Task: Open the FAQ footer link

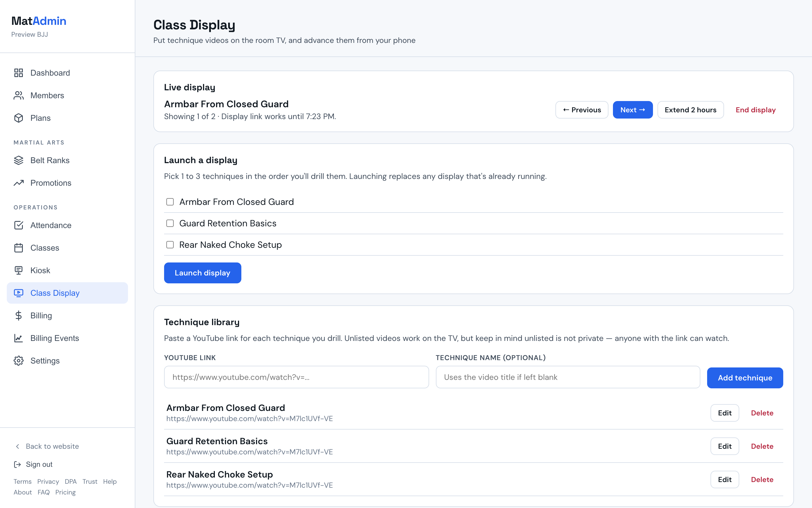Action: click(x=44, y=492)
